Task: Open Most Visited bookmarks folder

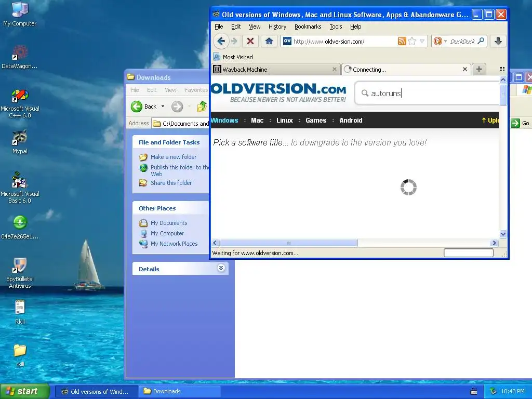Action: pos(233,57)
